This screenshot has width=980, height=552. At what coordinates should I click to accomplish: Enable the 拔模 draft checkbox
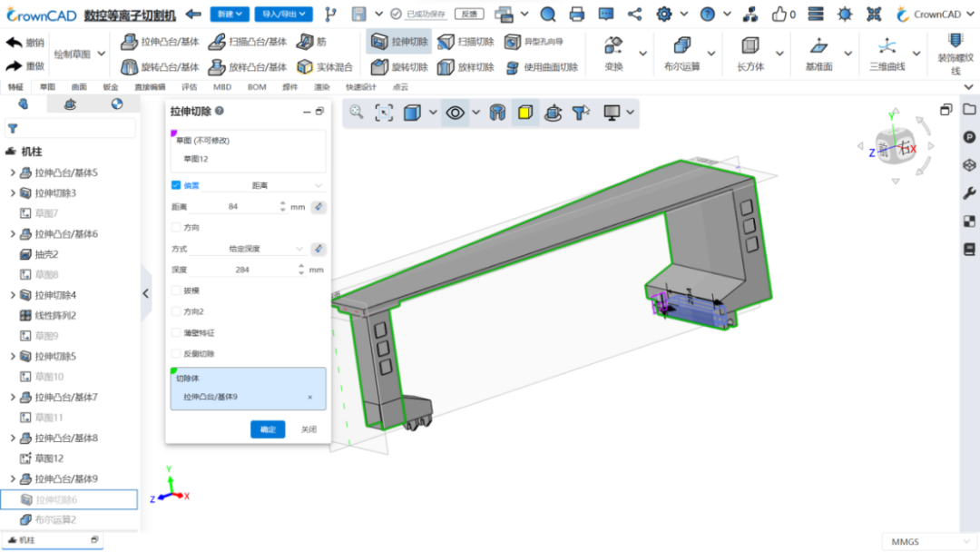[x=176, y=291]
